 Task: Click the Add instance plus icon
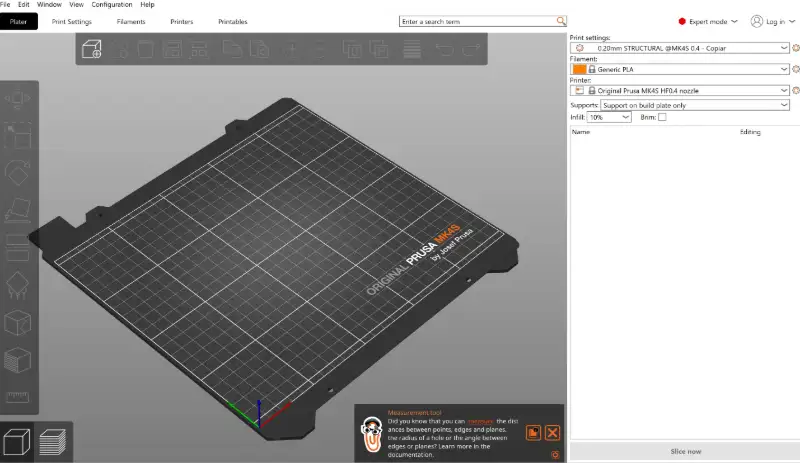[x=292, y=50]
